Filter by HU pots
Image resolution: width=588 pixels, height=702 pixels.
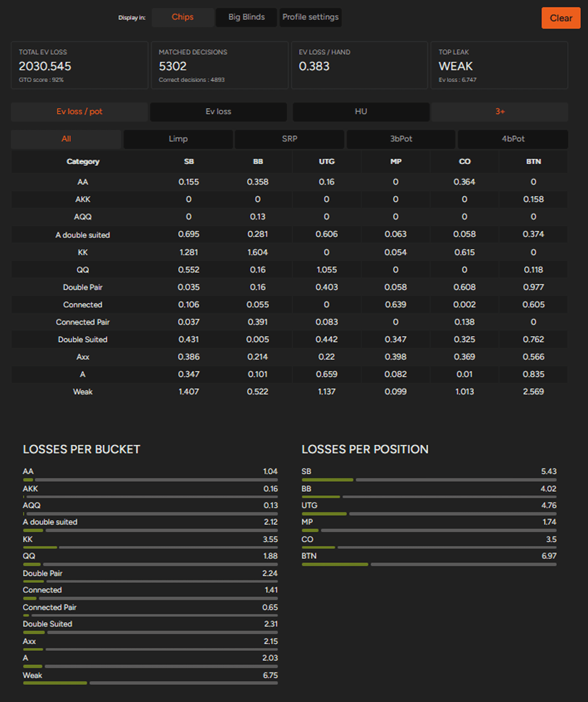[361, 111]
